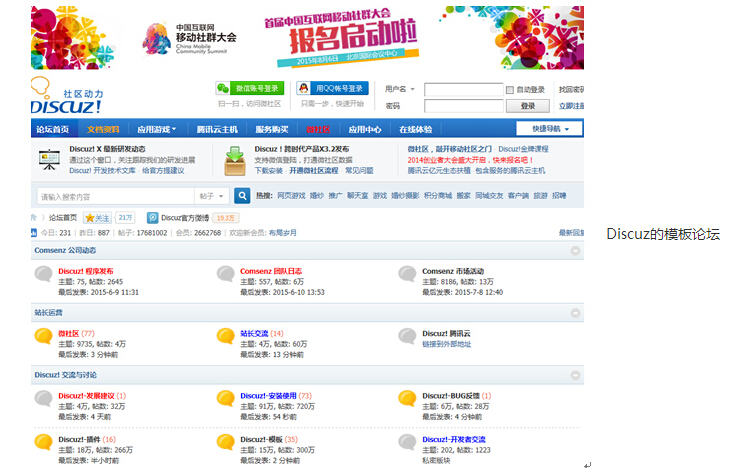Click the 用QQ帐号登录 button

click(x=332, y=88)
